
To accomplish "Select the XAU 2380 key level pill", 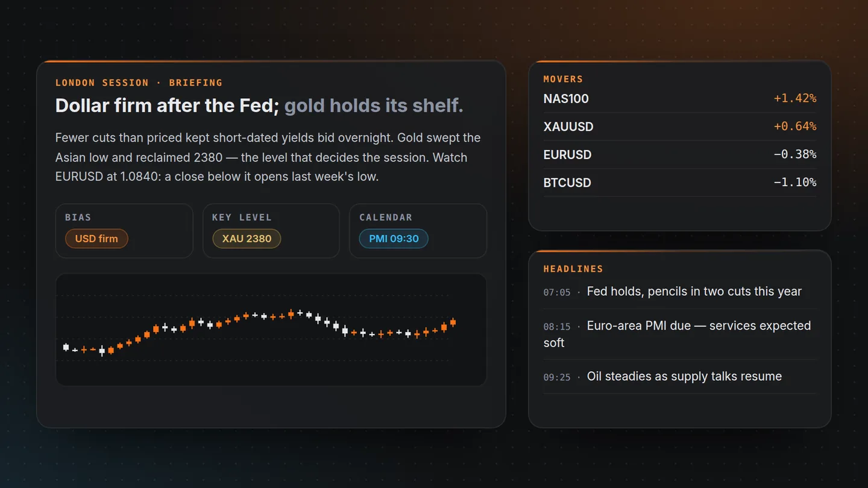I will 247,239.
